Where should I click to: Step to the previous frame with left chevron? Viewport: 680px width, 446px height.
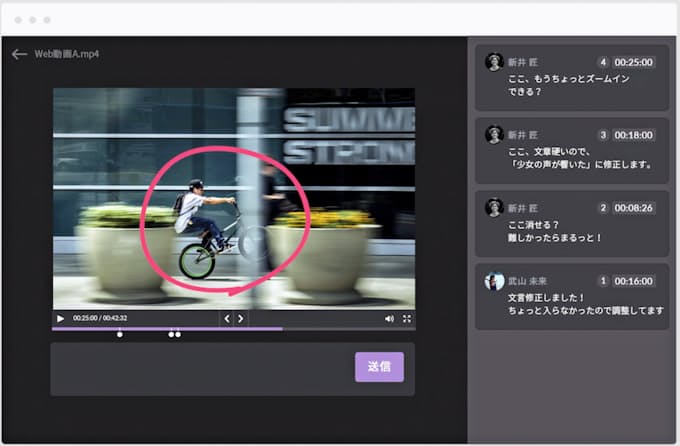pos(227,319)
